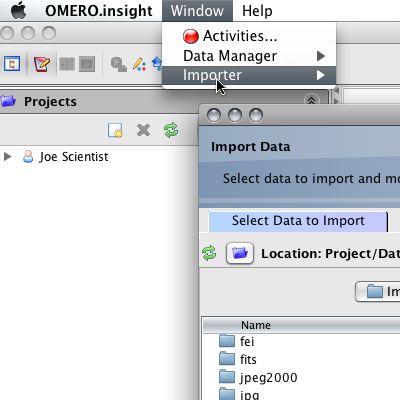Refresh the Projects tree with green arrows
Image resolution: width=400 pixels, height=400 pixels.
pyautogui.click(x=171, y=130)
